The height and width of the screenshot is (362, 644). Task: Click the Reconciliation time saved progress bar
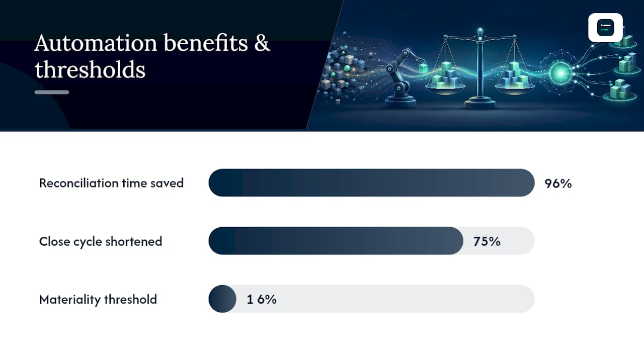[x=371, y=183]
